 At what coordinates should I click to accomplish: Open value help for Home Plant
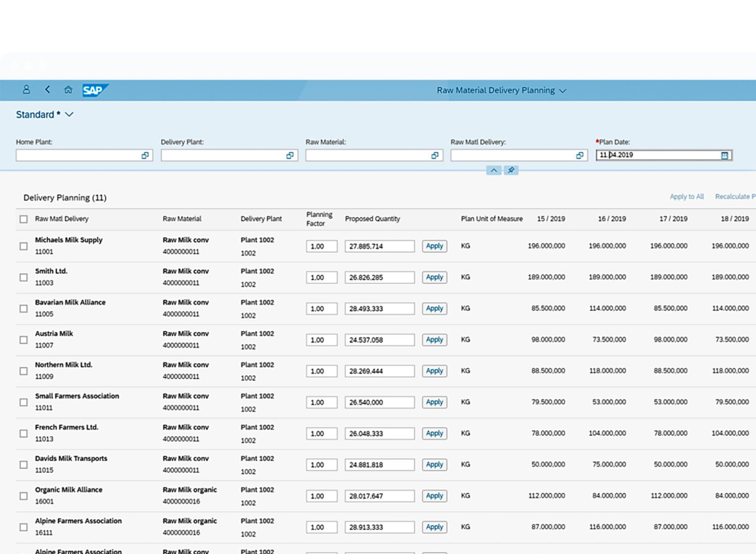tap(145, 156)
